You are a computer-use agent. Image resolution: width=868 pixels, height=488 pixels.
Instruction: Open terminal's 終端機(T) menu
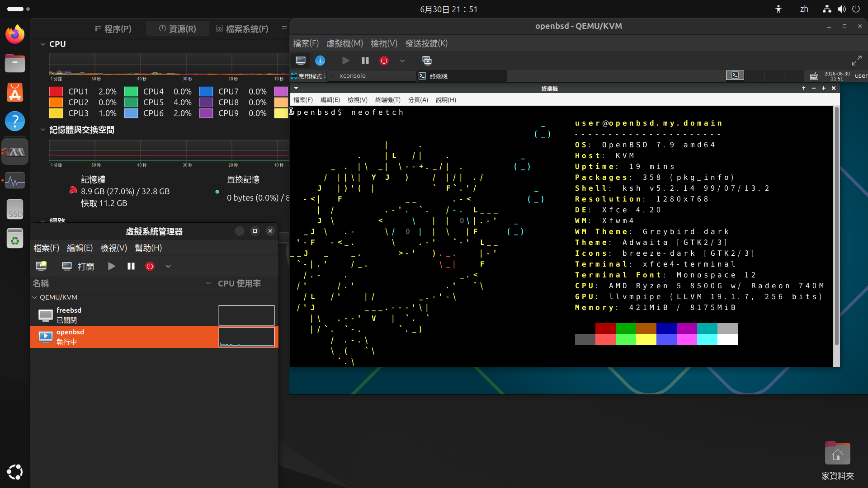coord(387,100)
